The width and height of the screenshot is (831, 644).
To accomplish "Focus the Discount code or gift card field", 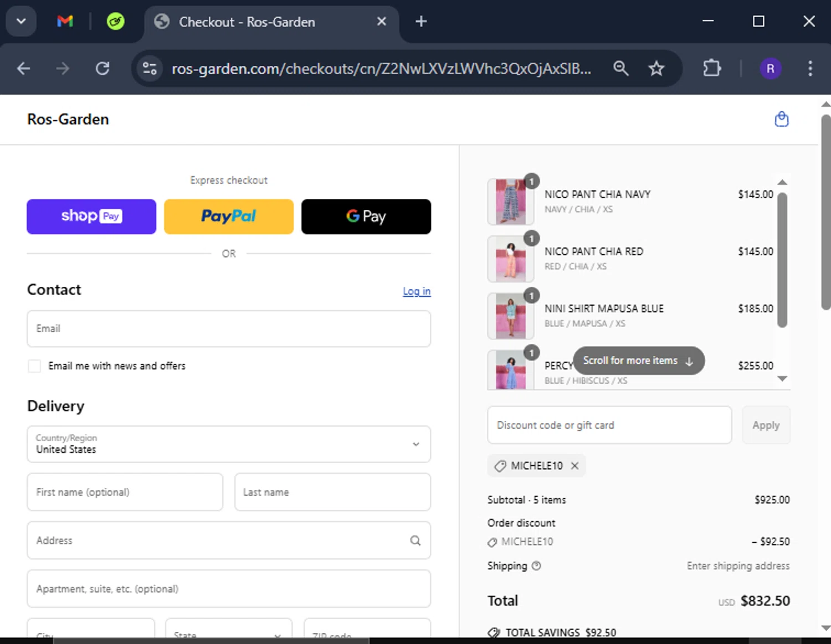I will [609, 425].
